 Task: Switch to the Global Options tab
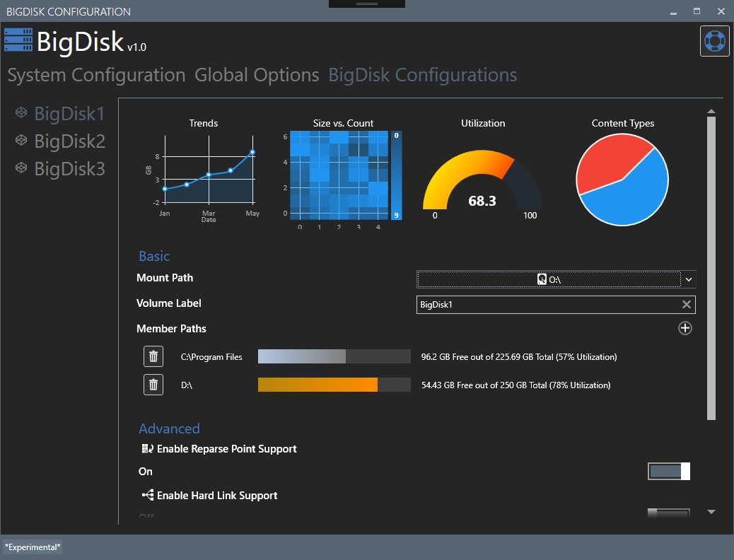pos(257,75)
